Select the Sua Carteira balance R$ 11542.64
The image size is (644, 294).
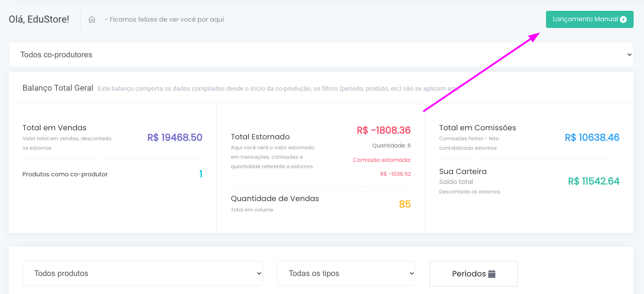[593, 181]
